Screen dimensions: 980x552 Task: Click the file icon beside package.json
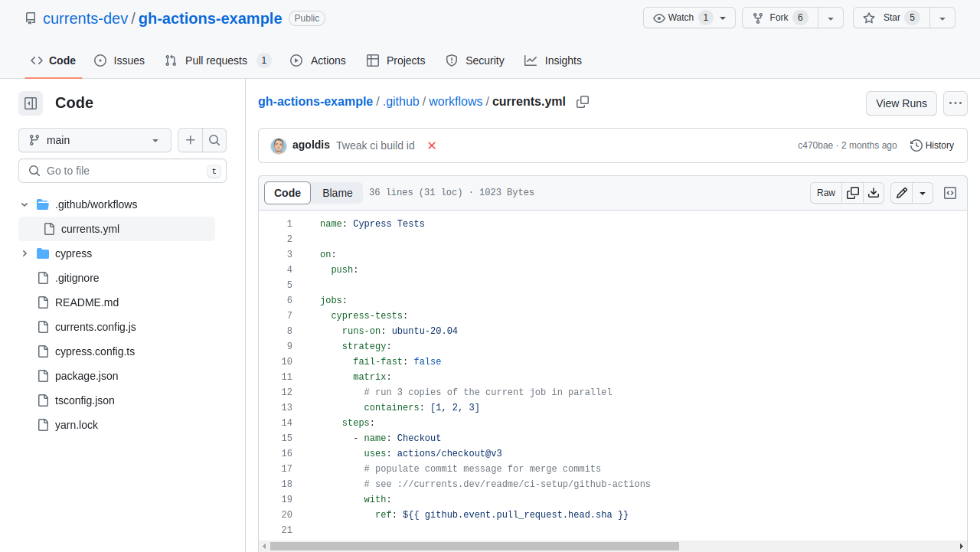(x=43, y=376)
